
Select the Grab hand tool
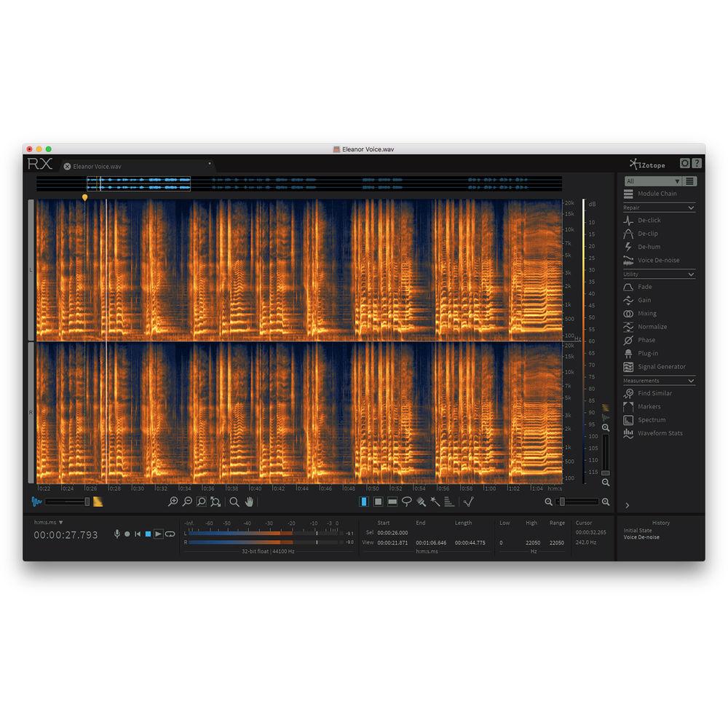tap(250, 502)
